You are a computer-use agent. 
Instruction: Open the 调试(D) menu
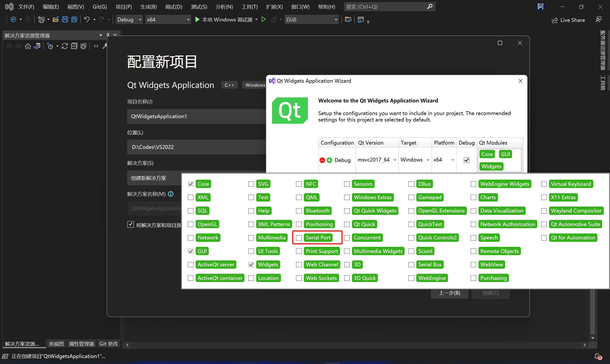pos(174,7)
